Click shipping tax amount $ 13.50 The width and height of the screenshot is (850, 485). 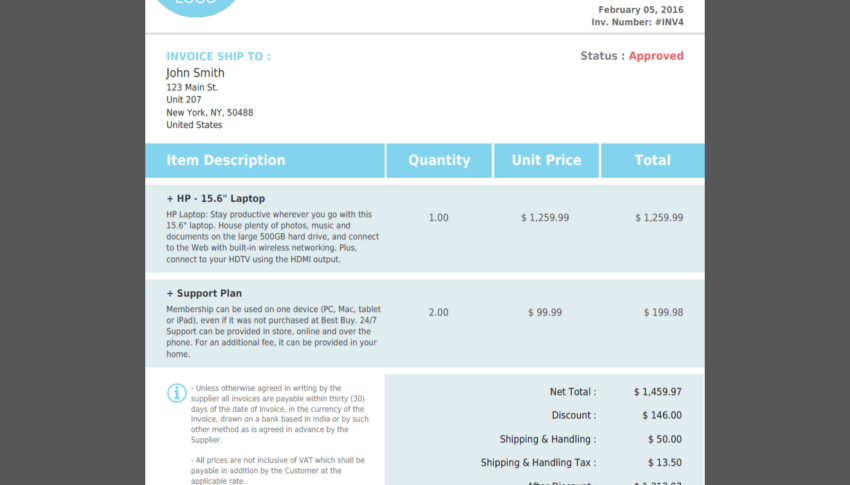[665, 463]
